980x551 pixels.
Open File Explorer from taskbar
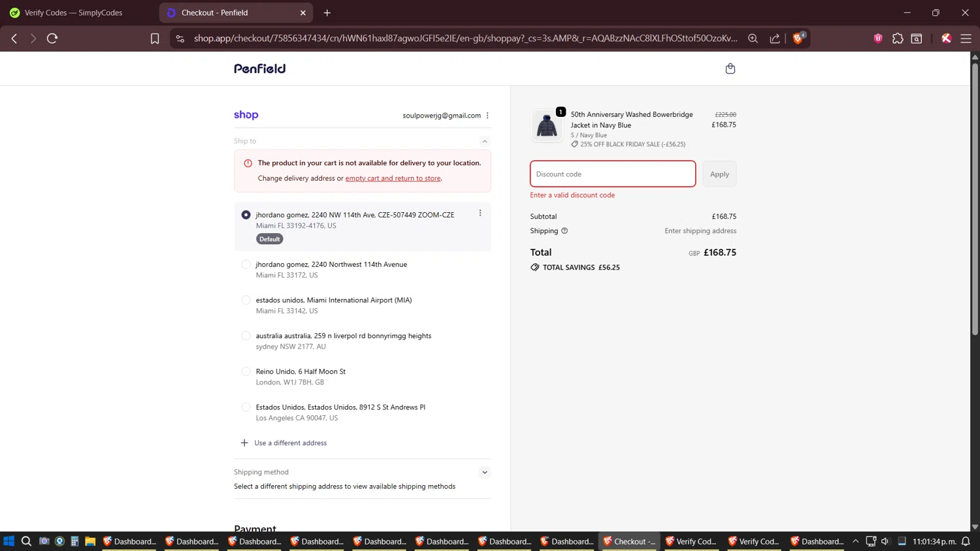click(90, 541)
